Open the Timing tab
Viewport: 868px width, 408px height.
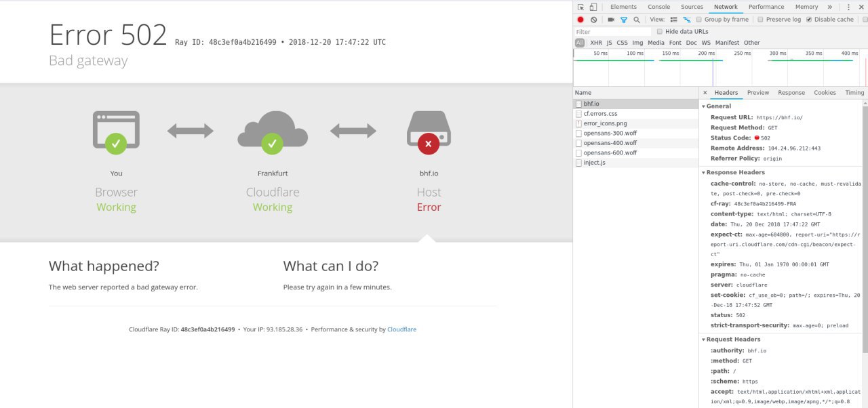tap(854, 93)
